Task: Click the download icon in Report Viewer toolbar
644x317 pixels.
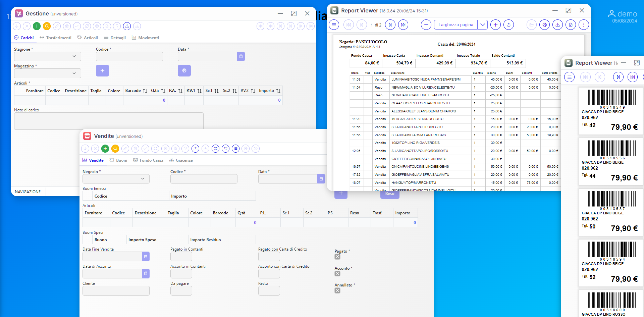Action: click(557, 25)
